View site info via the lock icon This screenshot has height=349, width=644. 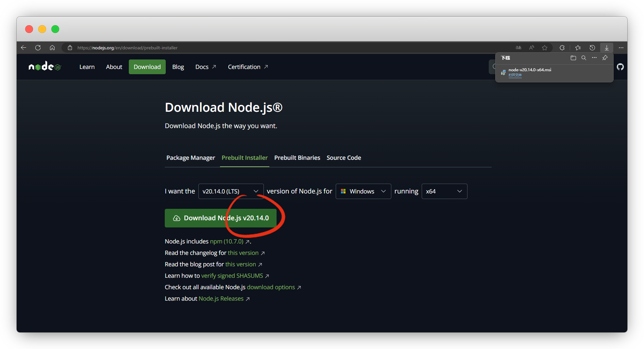70,48
